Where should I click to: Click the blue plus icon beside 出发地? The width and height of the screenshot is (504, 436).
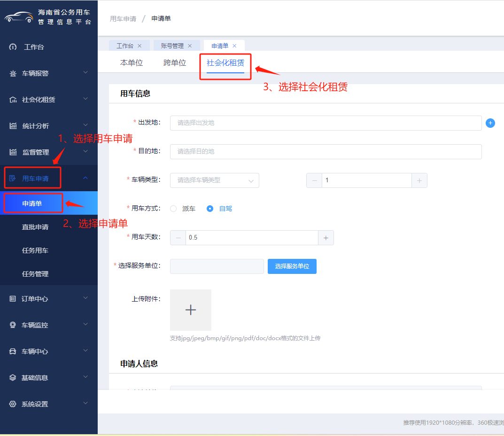tap(490, 123)
